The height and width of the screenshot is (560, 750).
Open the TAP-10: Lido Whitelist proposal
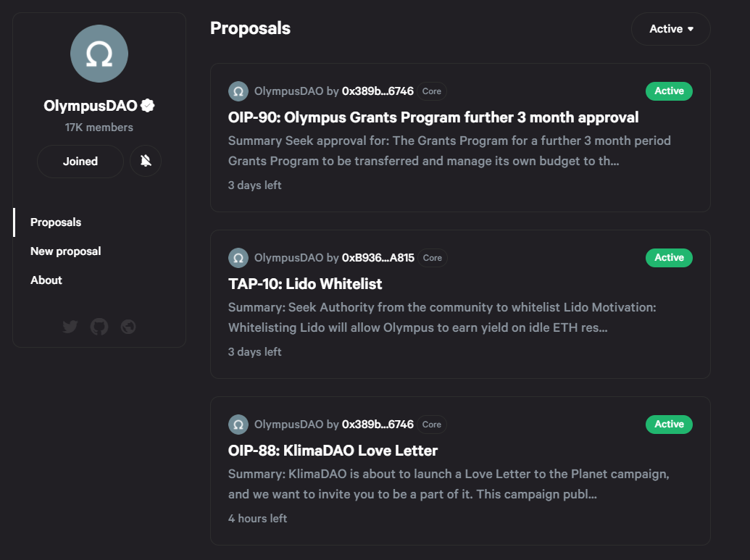[305, 284]
